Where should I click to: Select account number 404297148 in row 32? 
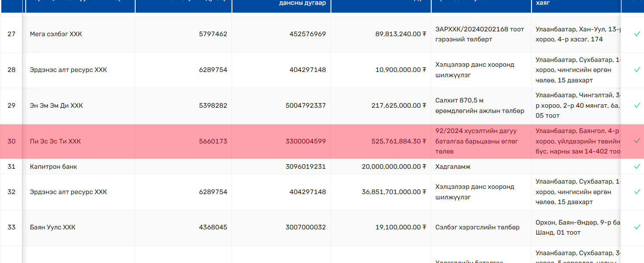pyautogui.click(x=307, y=192)
